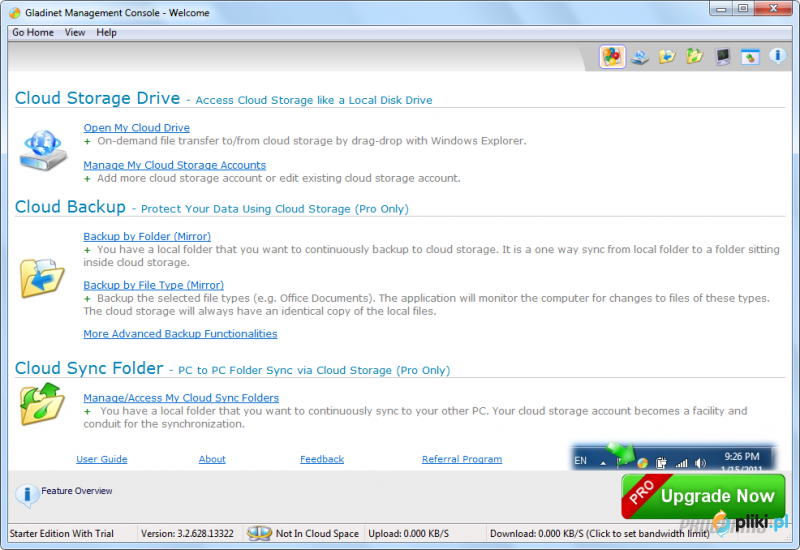This screenshot has height=550, width=800.
Task: Click the Cloud Sync Folder heading
Action: coord(89,367)
